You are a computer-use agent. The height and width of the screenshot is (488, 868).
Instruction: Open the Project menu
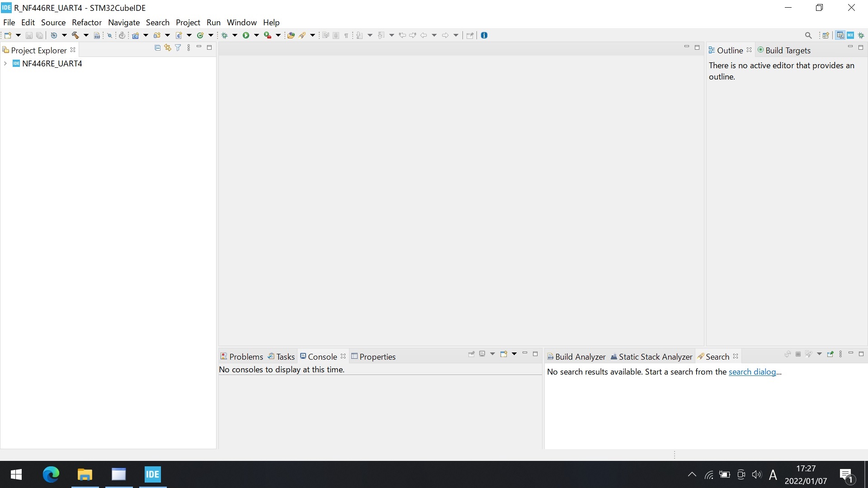188,22
